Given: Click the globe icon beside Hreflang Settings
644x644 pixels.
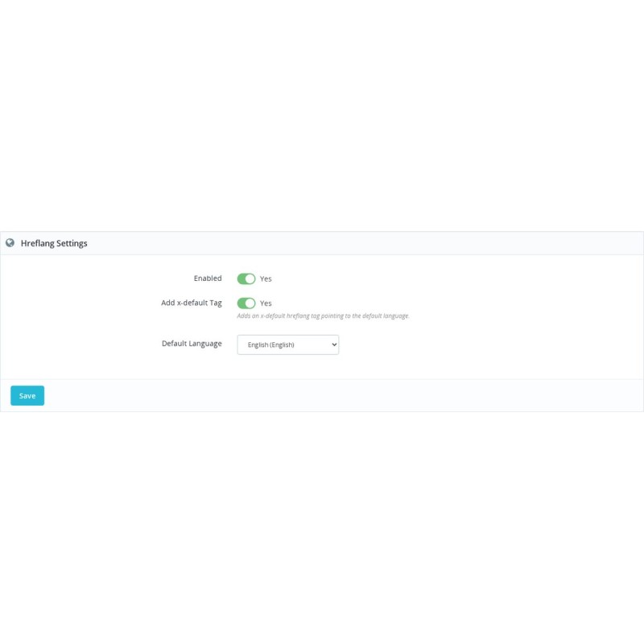Looking at the screenshot, I should 10,243.
